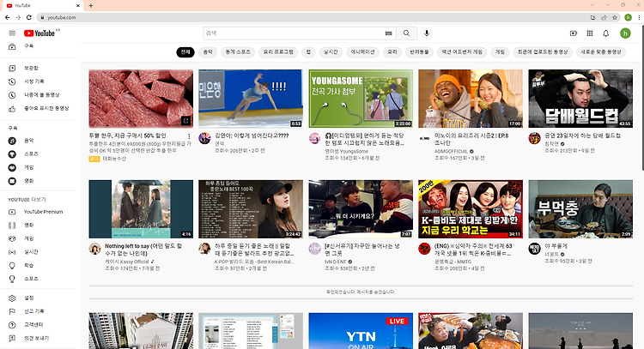Open the raw beef ad thumbnail
644x349 pixels.
tap(141, 99)
